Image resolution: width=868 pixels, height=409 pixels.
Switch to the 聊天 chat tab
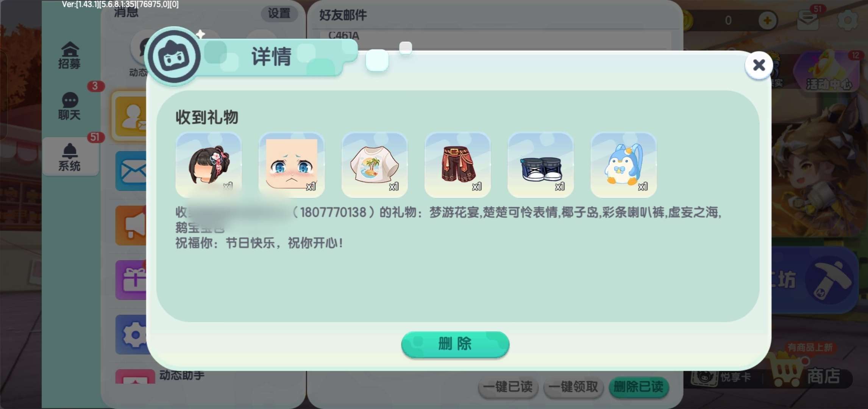click(x=70, y=106)
